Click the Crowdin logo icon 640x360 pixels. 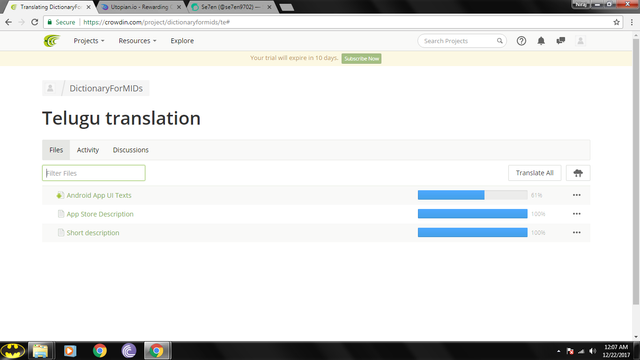(52, 41)
